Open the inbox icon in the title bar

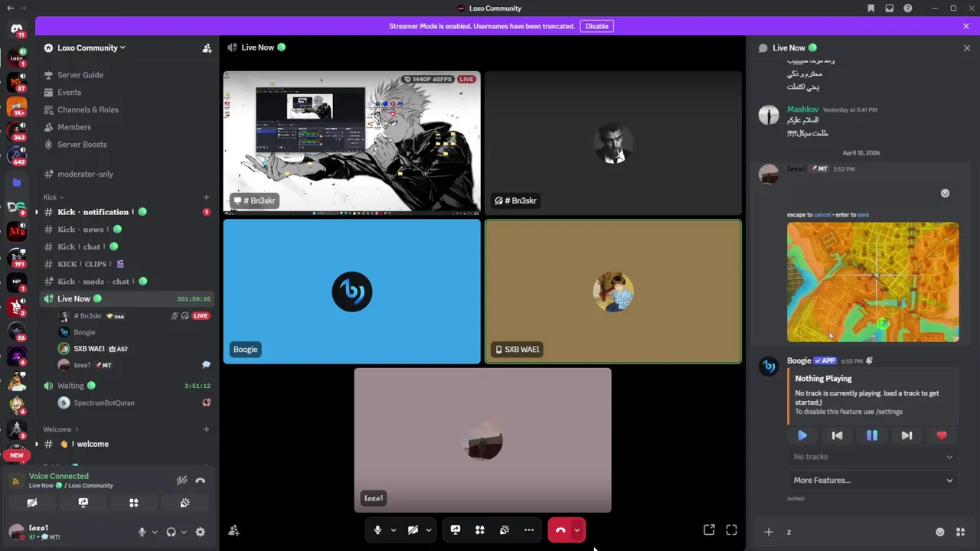(890, 8)
